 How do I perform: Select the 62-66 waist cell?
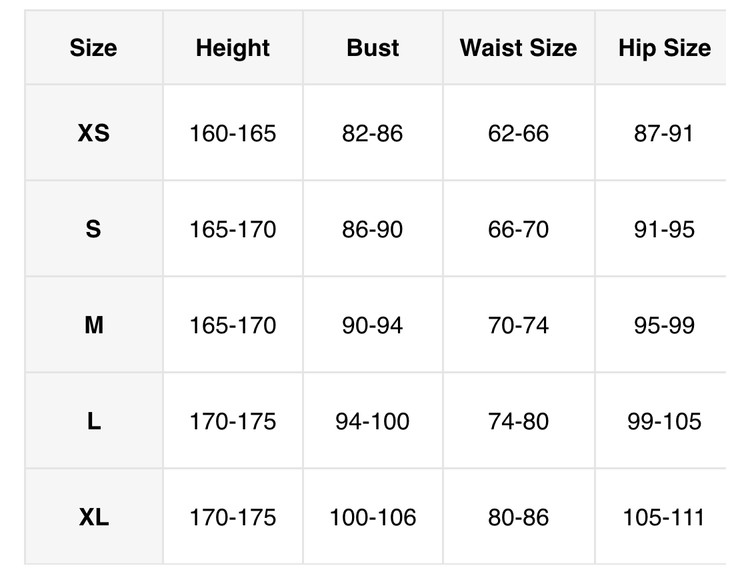[x=518, y=133]
